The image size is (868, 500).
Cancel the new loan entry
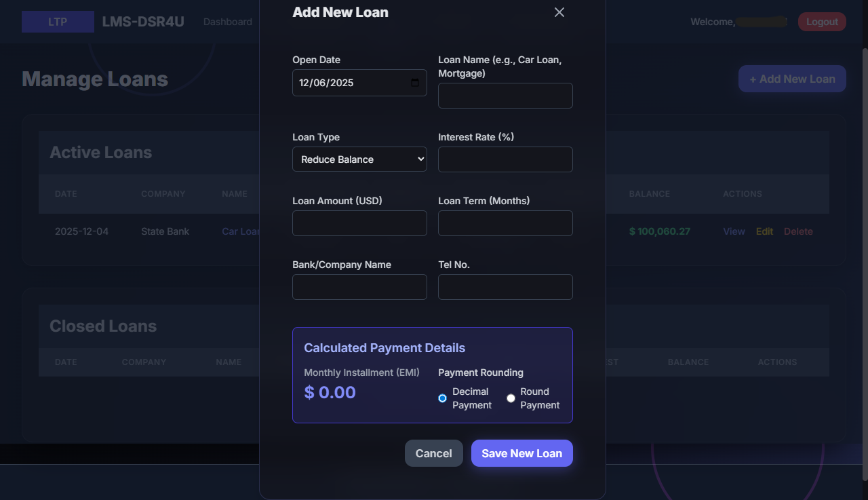click(433, 453)
